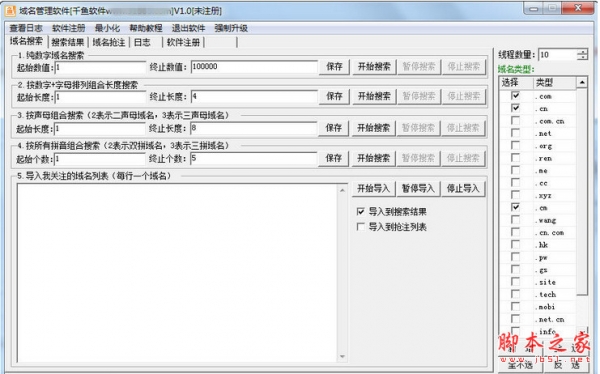Click the domain type list scrollbar thumb

[582, 191]
